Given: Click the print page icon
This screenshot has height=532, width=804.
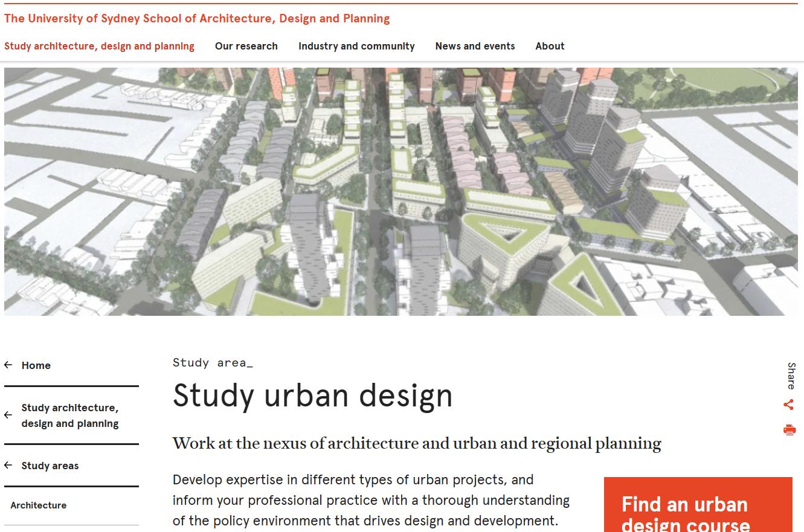Looking at the screenshot, I should point(790,430).
